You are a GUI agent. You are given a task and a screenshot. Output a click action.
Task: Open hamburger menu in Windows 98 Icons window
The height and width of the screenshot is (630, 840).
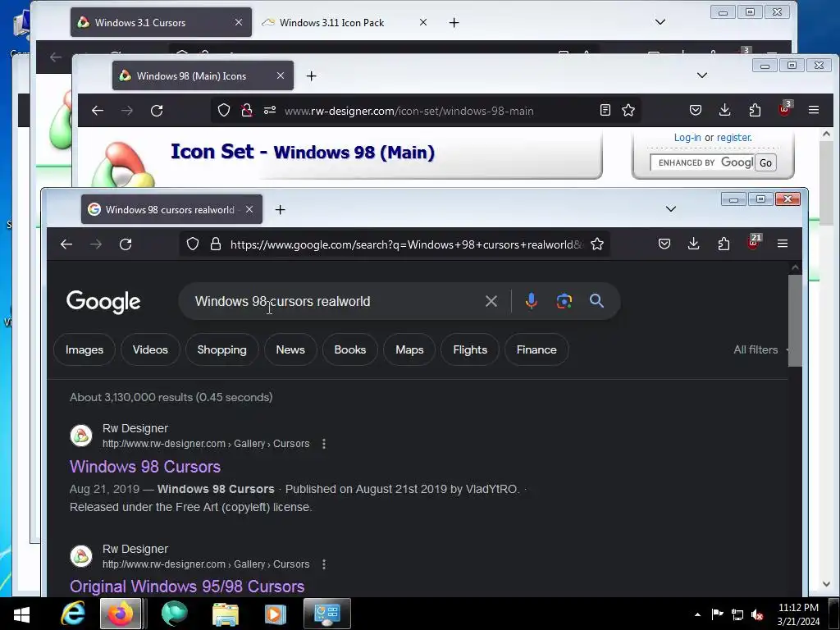click(x=813, y=111)
